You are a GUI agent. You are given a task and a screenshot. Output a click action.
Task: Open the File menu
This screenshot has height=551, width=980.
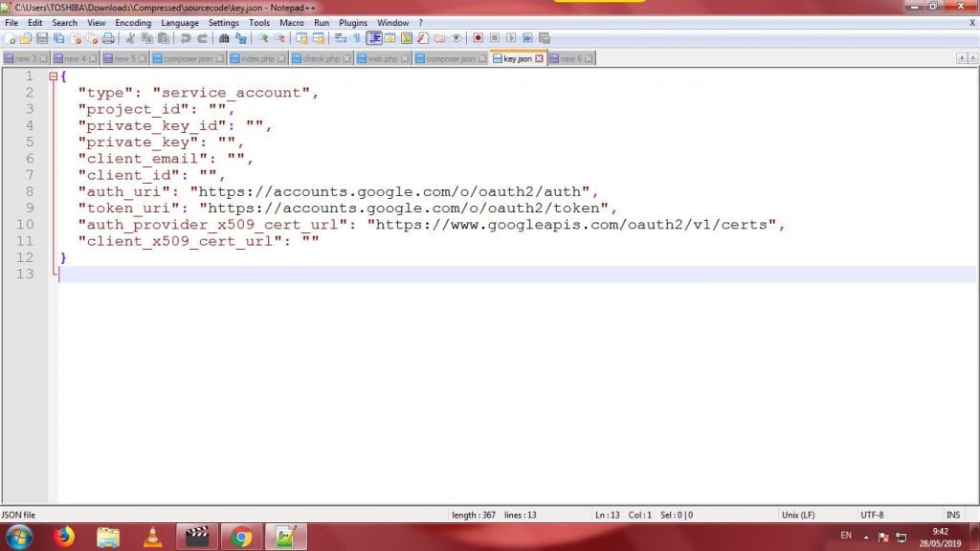tap(11, 23)
